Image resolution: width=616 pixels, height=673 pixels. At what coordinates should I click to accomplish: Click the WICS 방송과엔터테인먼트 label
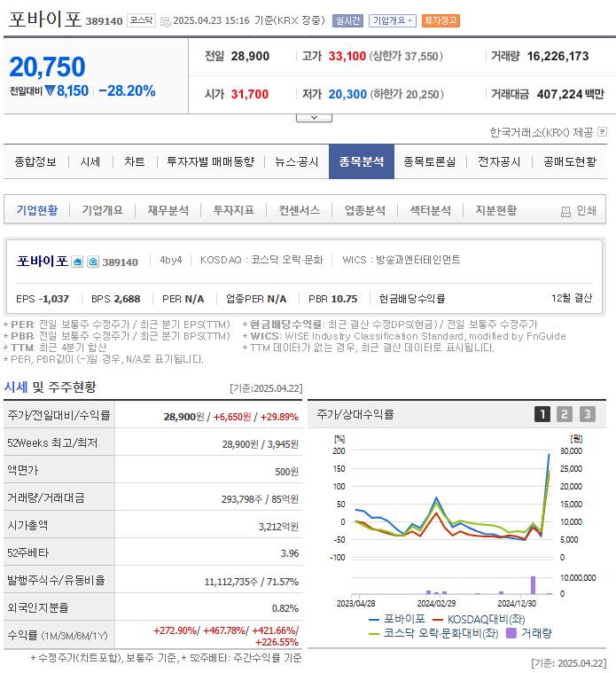click(402, 260)
